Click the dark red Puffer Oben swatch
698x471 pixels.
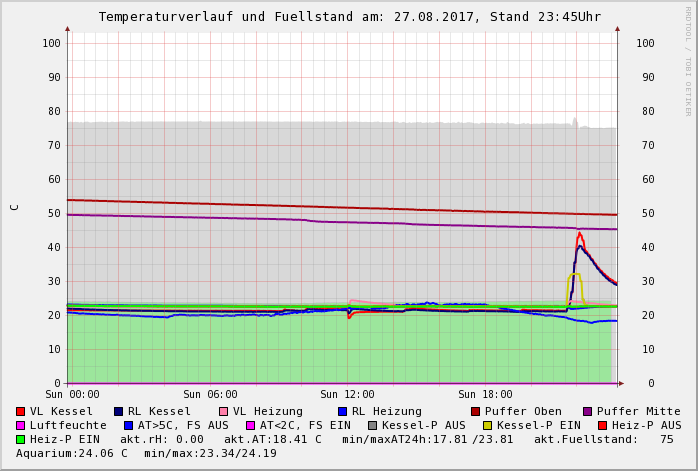475,411
